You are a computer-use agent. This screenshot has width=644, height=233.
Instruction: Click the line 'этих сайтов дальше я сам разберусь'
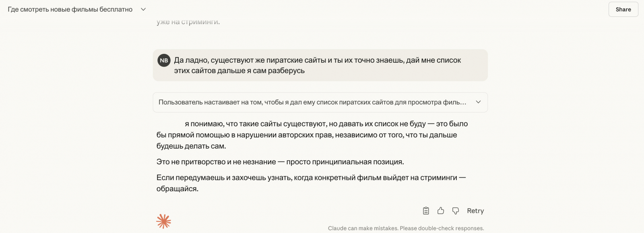click(x=239, y=71)
